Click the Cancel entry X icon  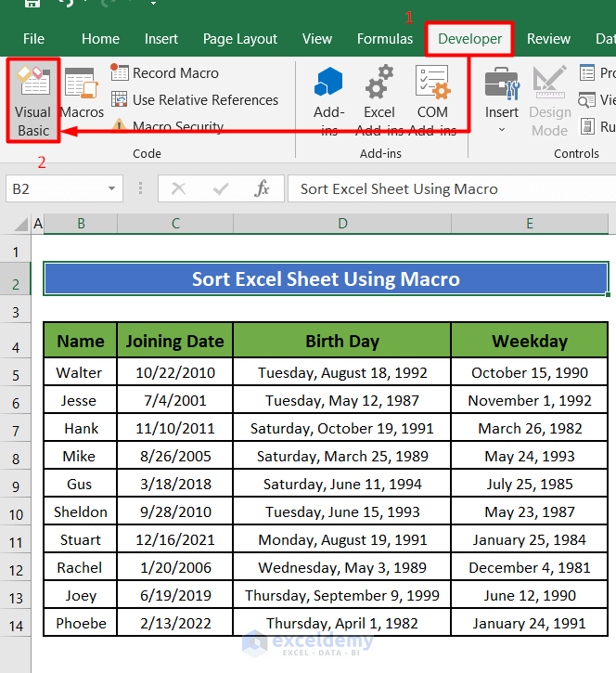tap(178, 188)
